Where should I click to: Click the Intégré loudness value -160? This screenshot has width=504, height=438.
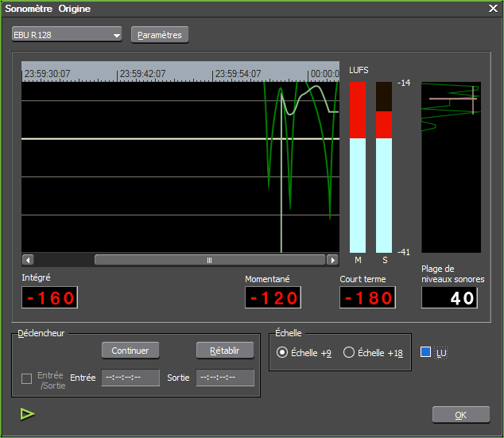(x=50, y=297)
